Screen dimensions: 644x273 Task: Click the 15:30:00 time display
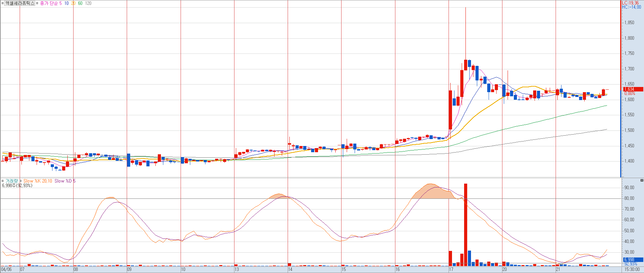[x=632, y=269]
